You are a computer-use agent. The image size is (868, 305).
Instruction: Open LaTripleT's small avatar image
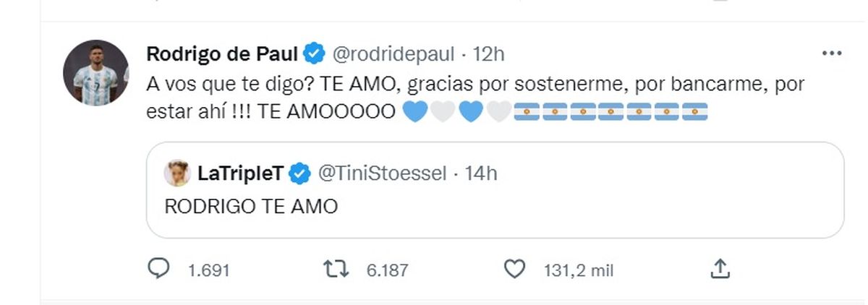(x=177, y=173)
